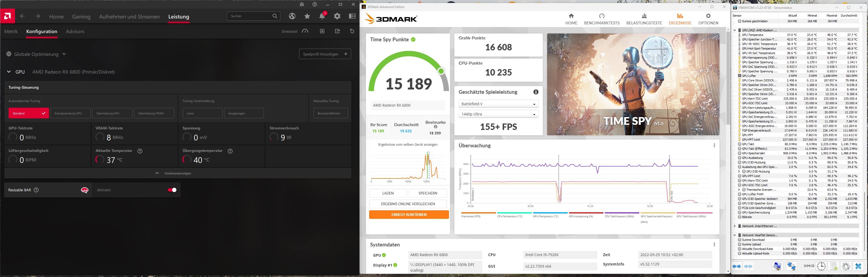Viewport: 868px width, 277px height.
Task: Click help icon next to Aktuelle Temperatur
Action: click(x=140, y=151)
